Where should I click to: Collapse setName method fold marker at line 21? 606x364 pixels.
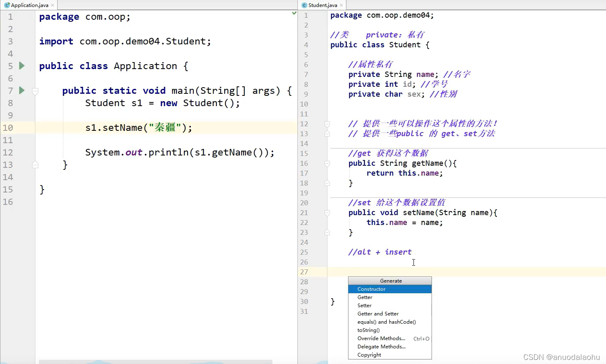[x=327, y=213]
